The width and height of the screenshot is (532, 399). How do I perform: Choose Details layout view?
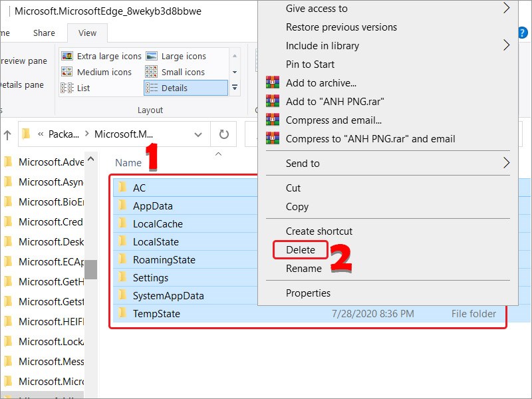186,88
